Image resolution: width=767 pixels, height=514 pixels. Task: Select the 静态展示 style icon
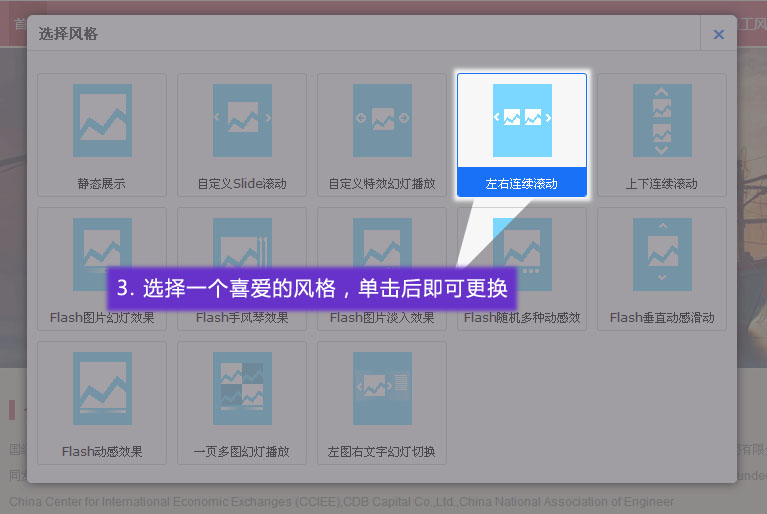click(x=102, y=120)
